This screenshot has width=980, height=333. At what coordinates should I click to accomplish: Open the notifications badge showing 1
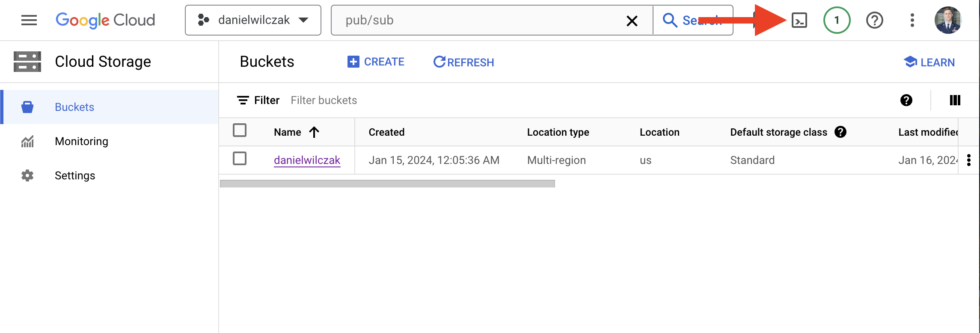coord(837,20)
